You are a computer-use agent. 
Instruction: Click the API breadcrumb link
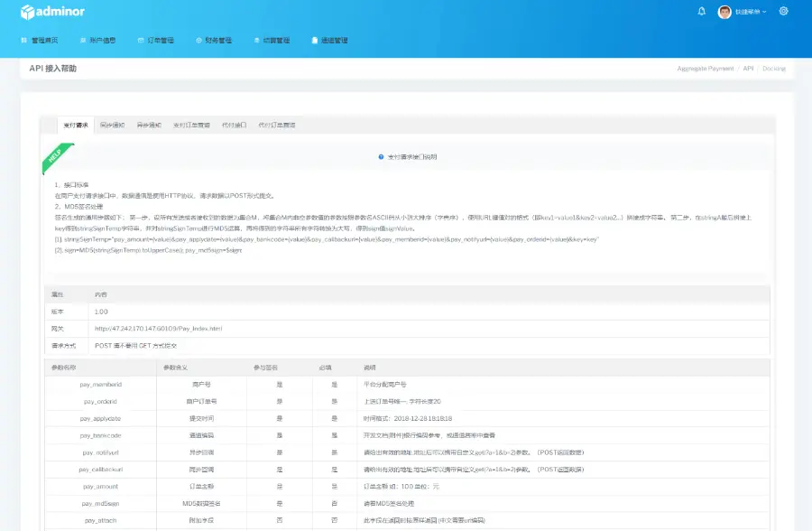click(x=748, y=69)
